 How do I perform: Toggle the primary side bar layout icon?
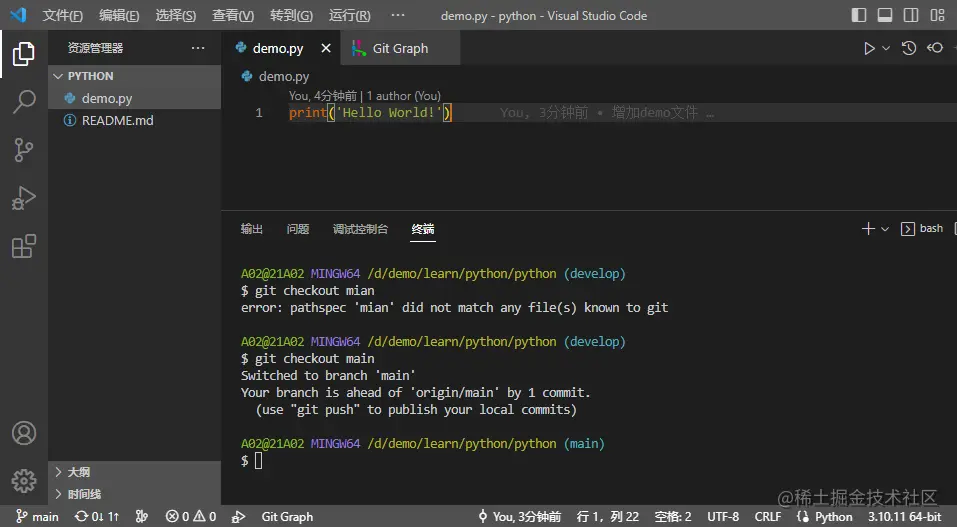[859, 15]
